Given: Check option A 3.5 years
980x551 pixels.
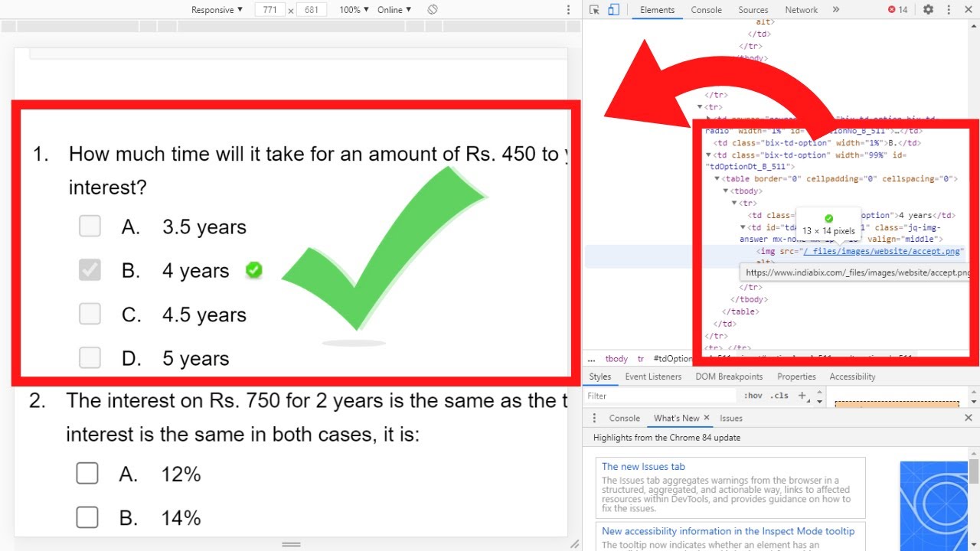Looking at the screenshot, I should tap(90, 226).
